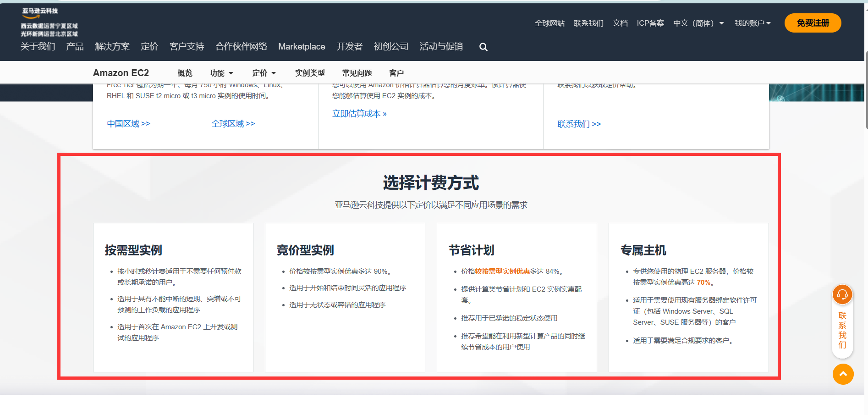Click 联系我们 in the top bar
The width and height of the screenshot is (868, 415).
tap(588, 23)
